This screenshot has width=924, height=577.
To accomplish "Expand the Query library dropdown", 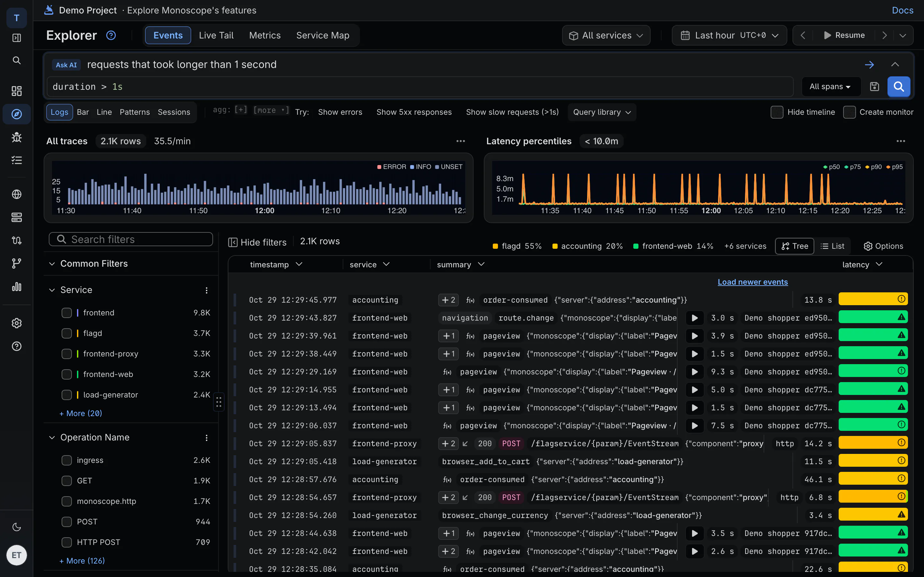I will (x=602, y=112).
